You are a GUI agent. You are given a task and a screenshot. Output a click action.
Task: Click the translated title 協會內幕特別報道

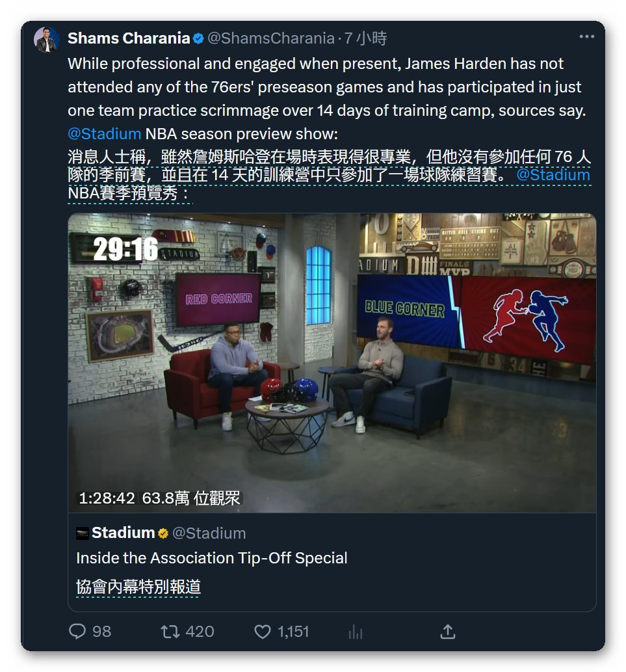pyautogui.click(x=138, y=587)
